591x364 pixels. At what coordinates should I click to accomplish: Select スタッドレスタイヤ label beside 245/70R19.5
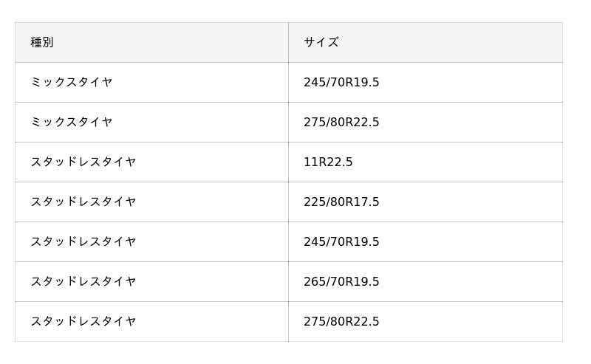(x=83, y=241)
